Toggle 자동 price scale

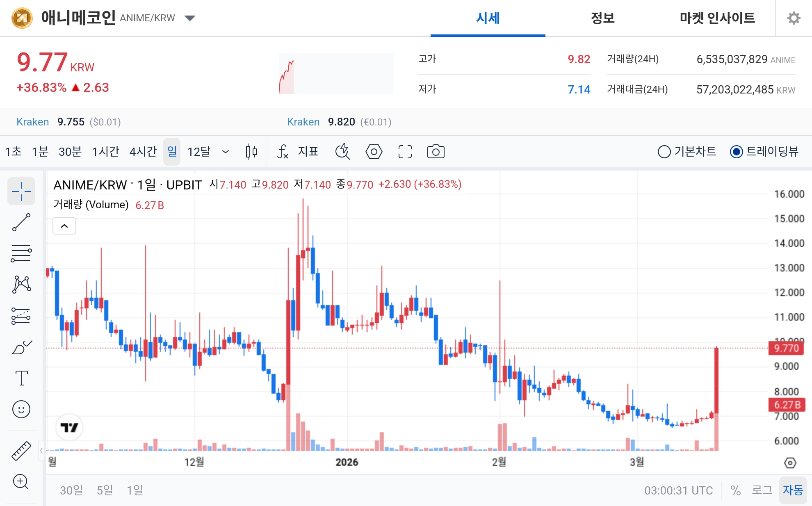[794, 490]
